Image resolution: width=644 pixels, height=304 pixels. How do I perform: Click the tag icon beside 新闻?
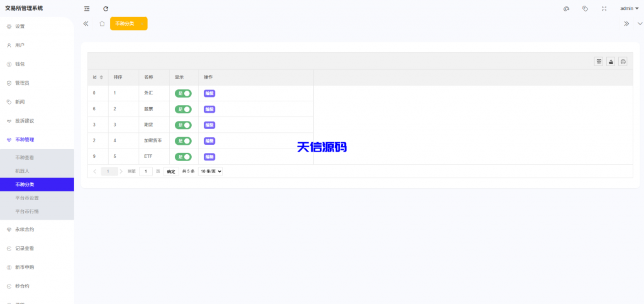click(x=9, y=103)
